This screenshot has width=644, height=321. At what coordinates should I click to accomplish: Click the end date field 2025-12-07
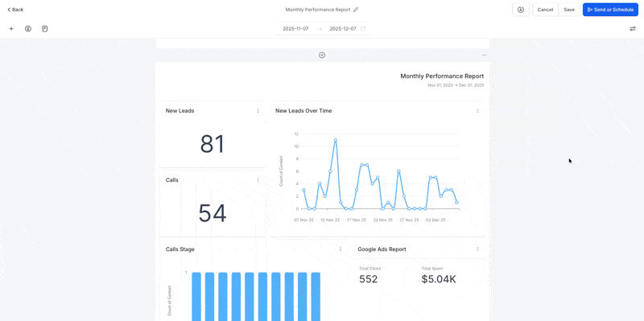(343, 29)
